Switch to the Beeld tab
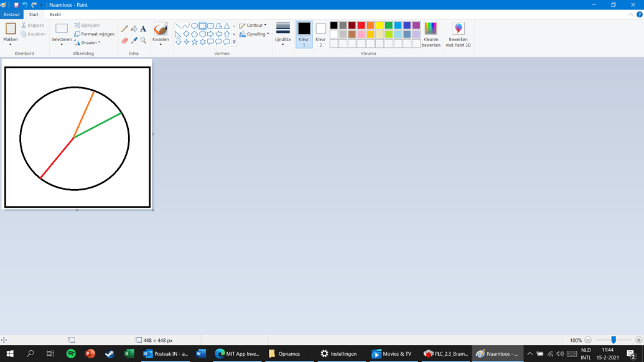 (55, 14)
